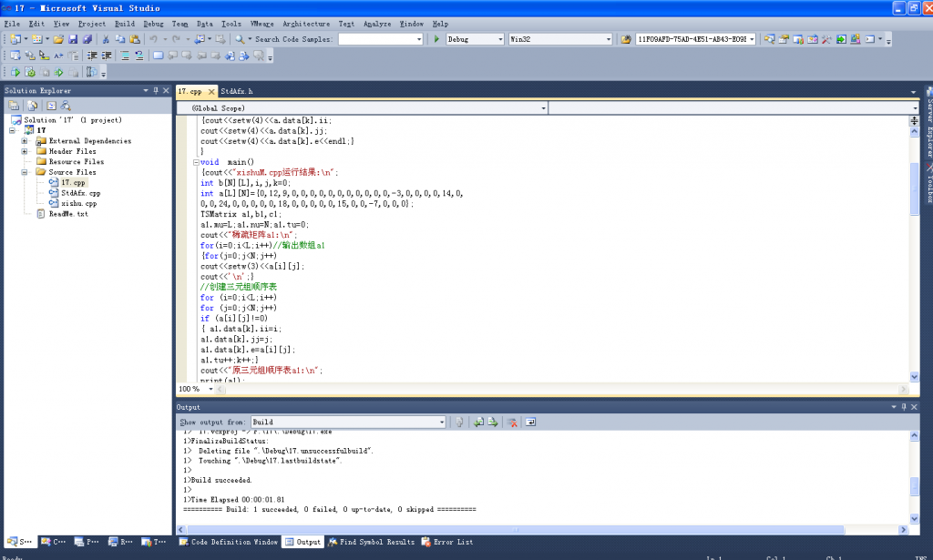Clear the Output window contents
The height and width of the screenshot is (560, 933).
click(513, 422)
